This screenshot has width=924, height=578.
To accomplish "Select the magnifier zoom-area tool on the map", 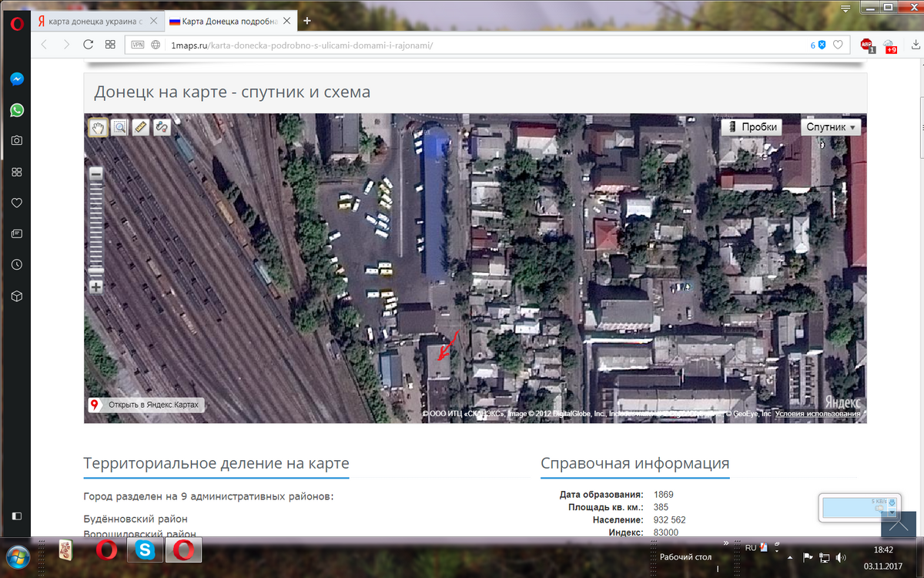I will (x=119, y=127).
